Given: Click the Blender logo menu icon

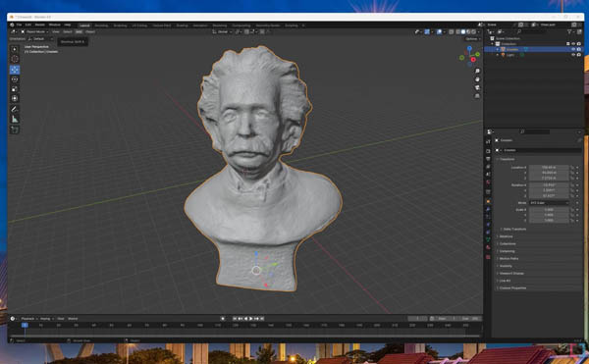Looking at the screenshot, I should [x=12, y=26].
